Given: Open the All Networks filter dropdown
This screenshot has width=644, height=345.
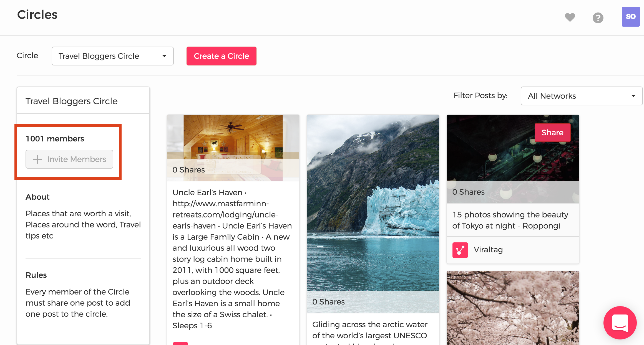Looking at the screenshot, I should pos(582,96).
